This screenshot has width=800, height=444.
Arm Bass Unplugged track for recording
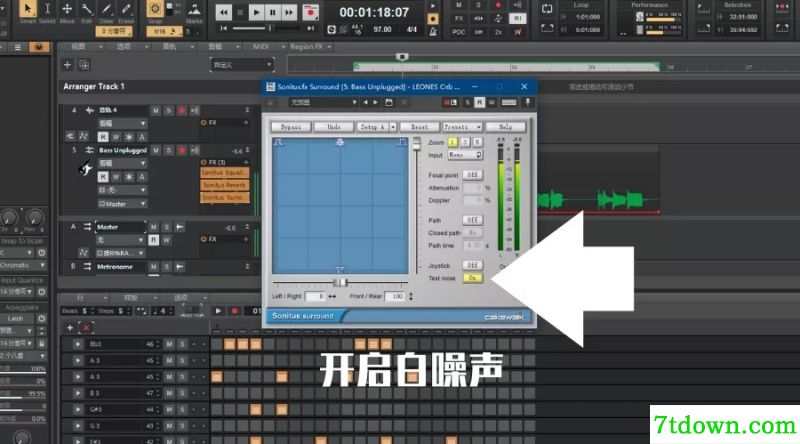pyautogui.click(x=181, y=150)
